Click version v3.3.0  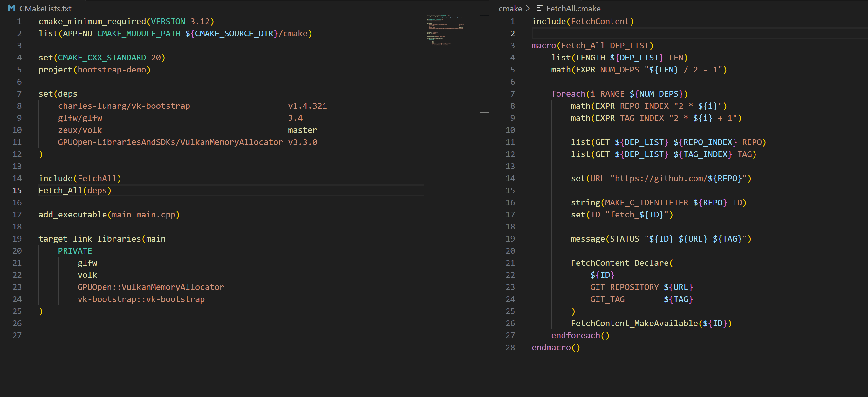coord(302,142)
